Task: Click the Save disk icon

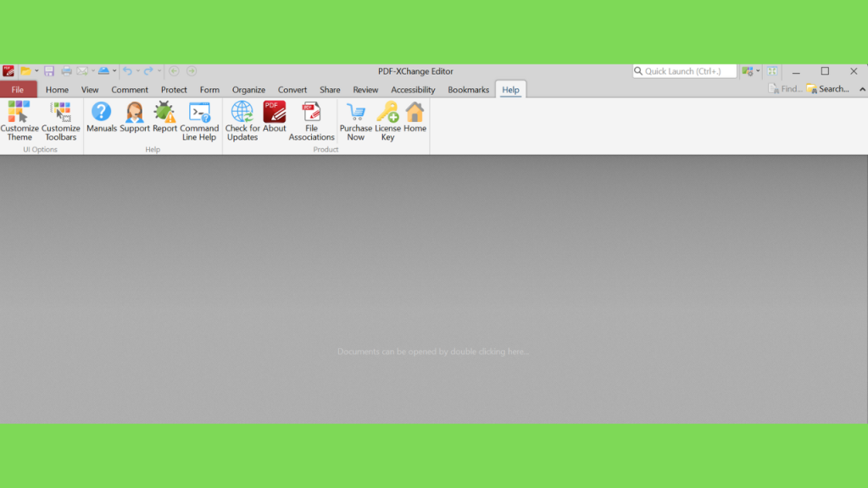Action: [x=49, y=71]
